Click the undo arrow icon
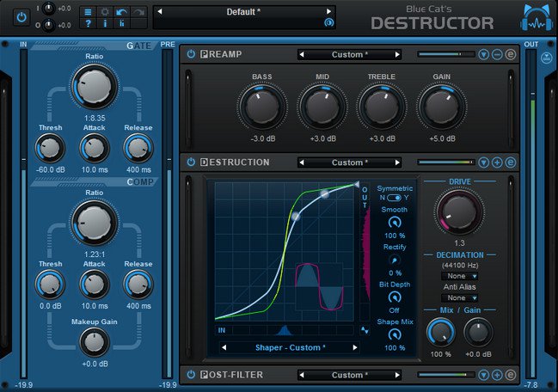The height and width of the screenshot is (392, 558). [x=122, y=12]
